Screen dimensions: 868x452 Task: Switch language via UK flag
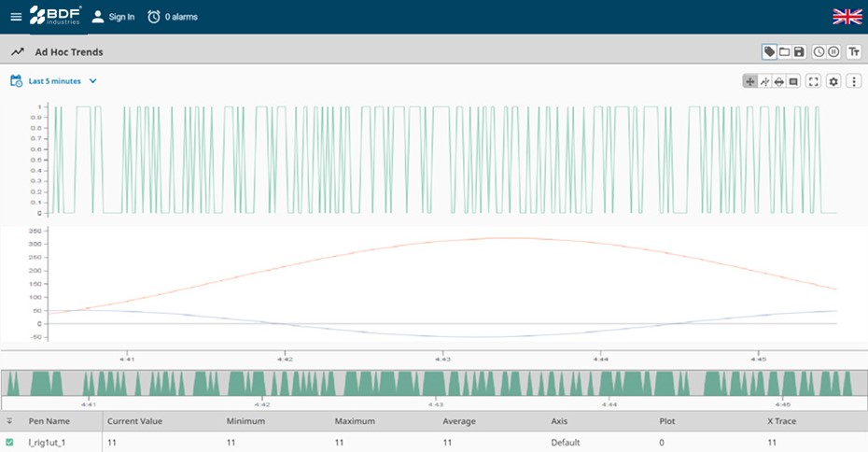point(847,16)
